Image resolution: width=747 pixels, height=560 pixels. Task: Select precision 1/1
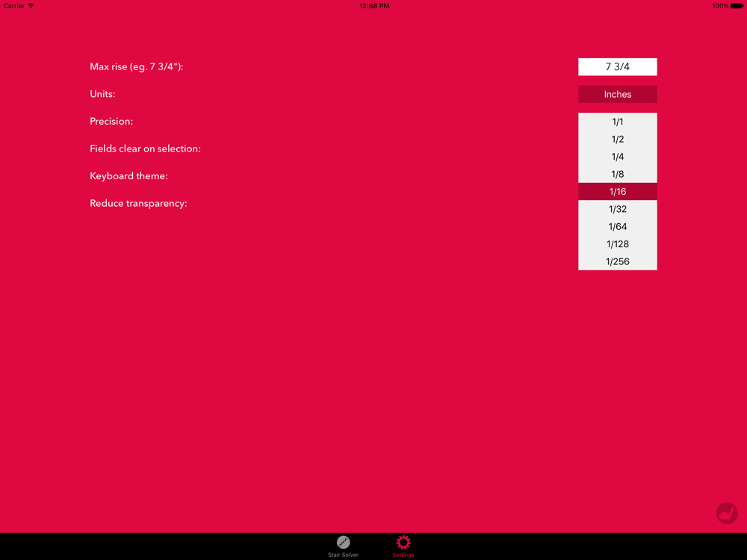(x=618, y=122)
